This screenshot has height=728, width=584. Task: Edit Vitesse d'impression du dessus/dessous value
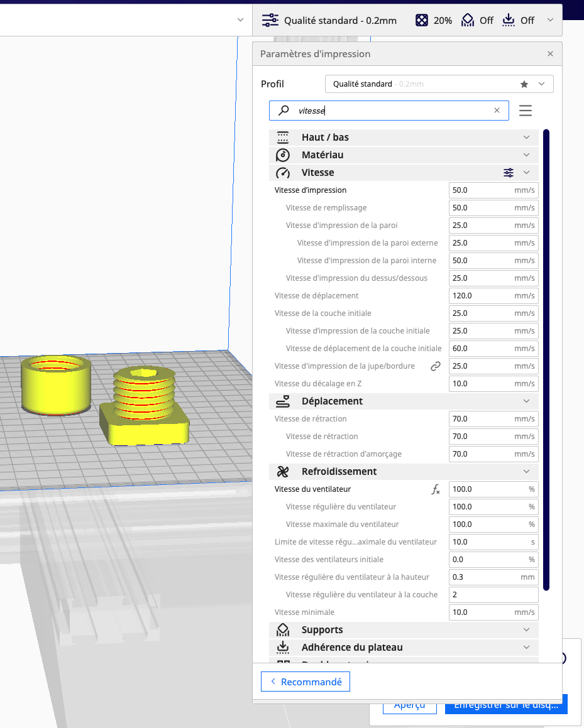[x=493, y=278]
